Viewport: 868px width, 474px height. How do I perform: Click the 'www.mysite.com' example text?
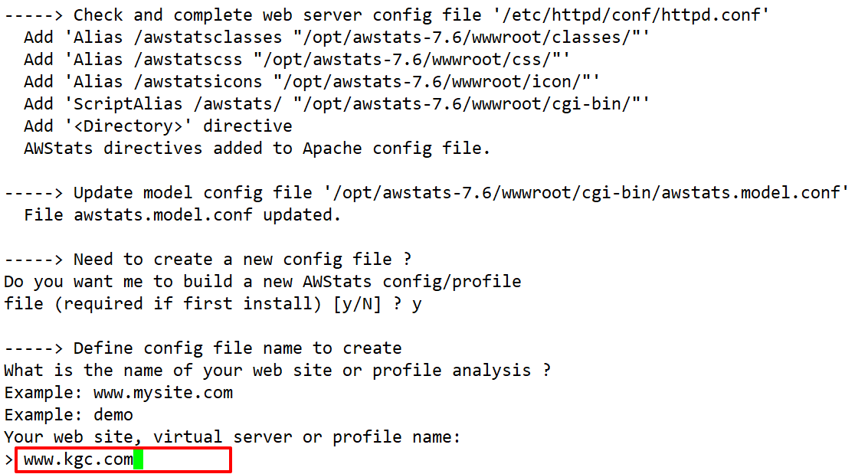pos(163,393)
